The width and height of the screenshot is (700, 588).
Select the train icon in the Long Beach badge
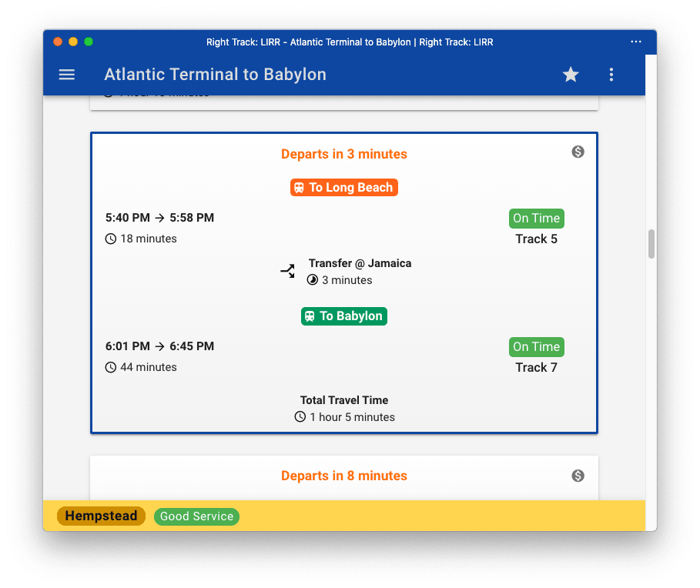pyautogui.click(x=300, y=187)
